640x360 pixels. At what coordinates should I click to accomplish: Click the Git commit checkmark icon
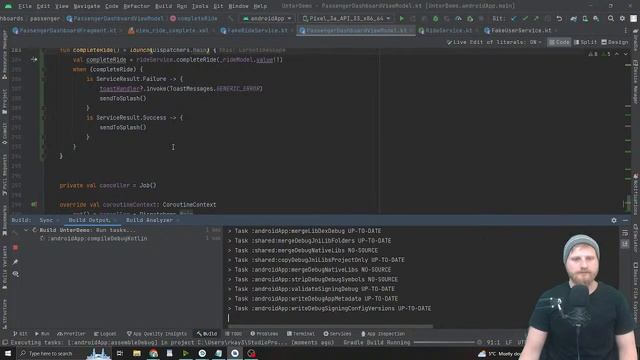525,19
